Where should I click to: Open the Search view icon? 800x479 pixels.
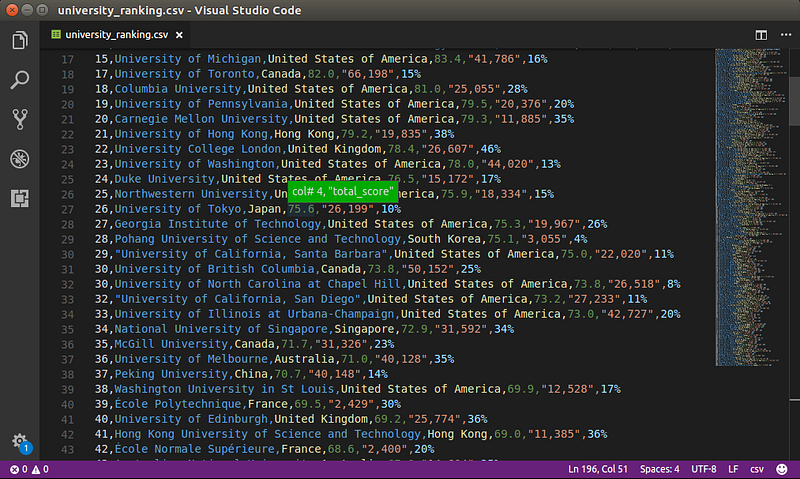19,80
